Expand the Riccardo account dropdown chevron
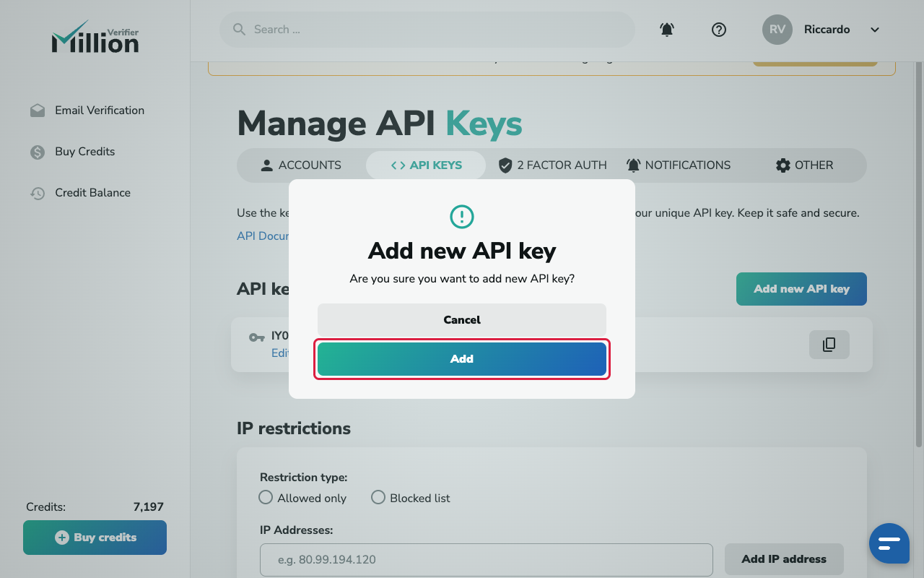 tap(875, 30)
